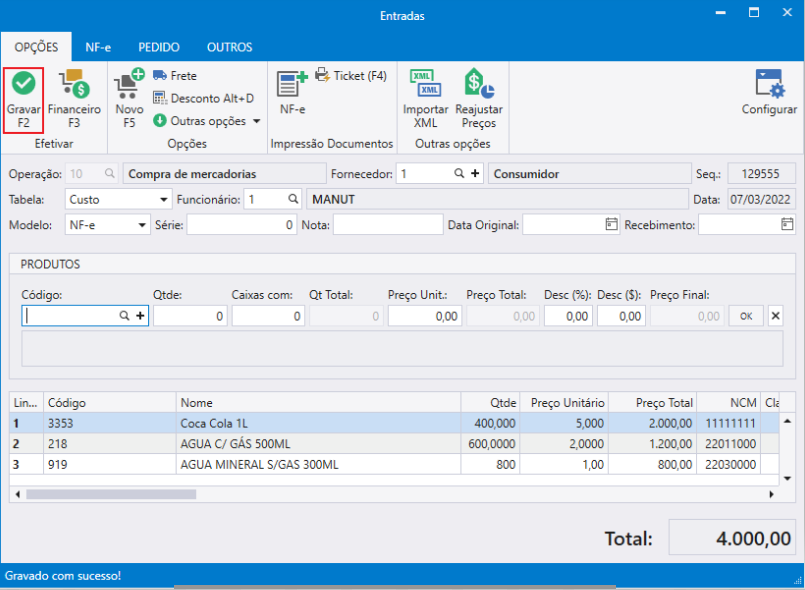Select row AGUA MINERAL S/GAS 300ML
The image size is (805, 590).
[394, 464]
